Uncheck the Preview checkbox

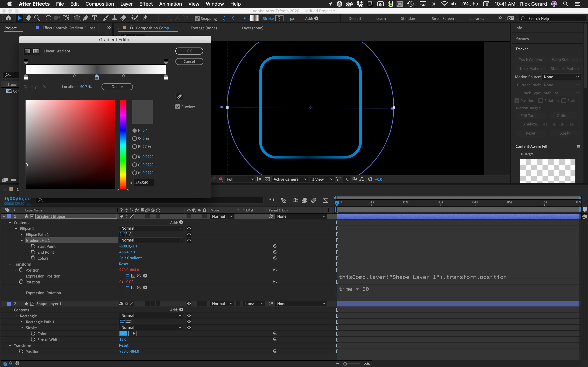coord(178,107)
